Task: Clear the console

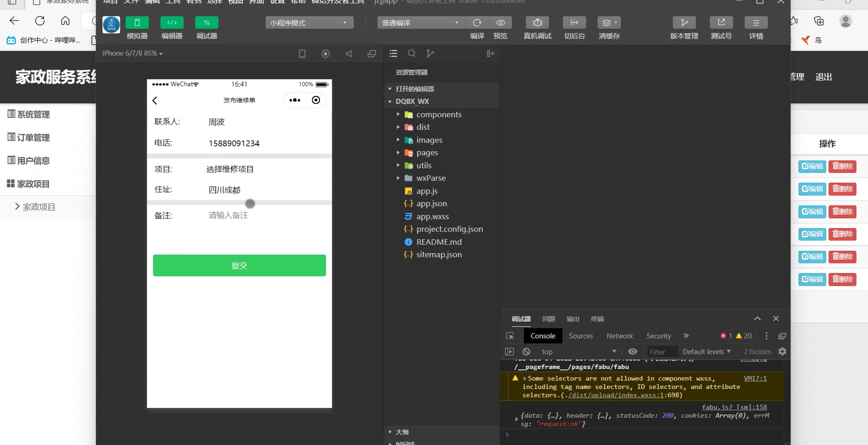Action: tap(526, 352)
